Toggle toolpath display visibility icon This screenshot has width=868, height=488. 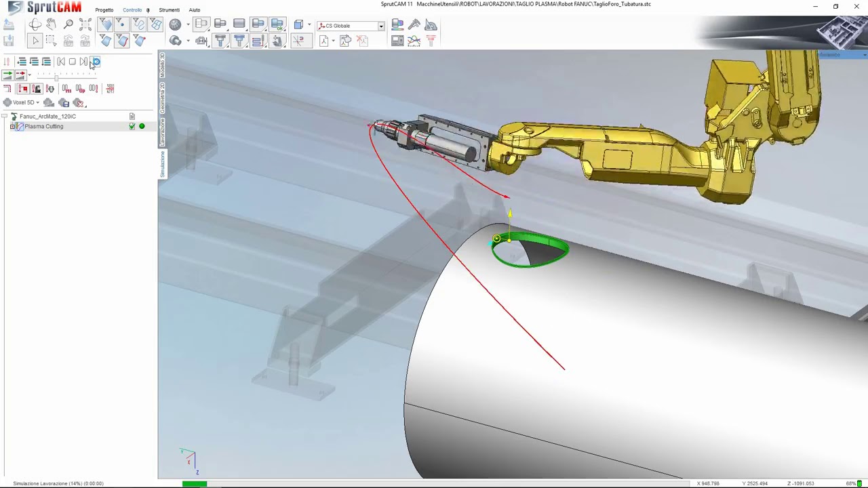[x=258, y=40]
